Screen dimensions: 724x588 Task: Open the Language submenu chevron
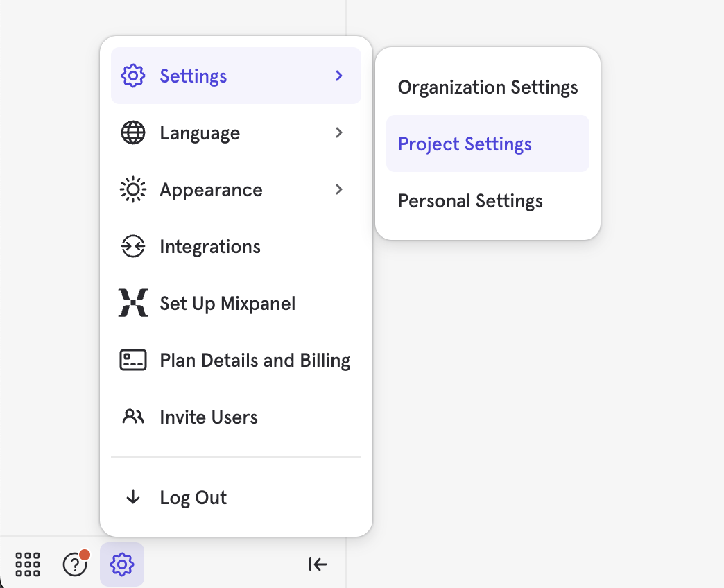(339, 132)
